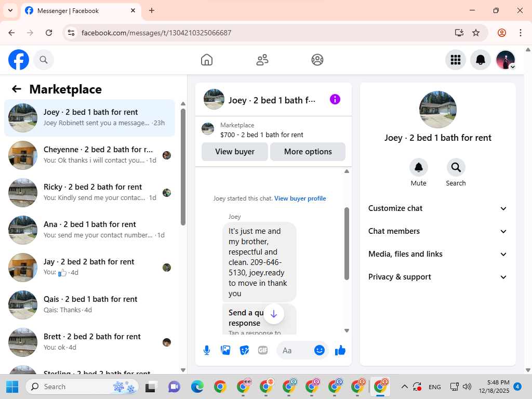Screen dimensions: 532x399
Task: Click View buyer button
Action: click(235, 152)
